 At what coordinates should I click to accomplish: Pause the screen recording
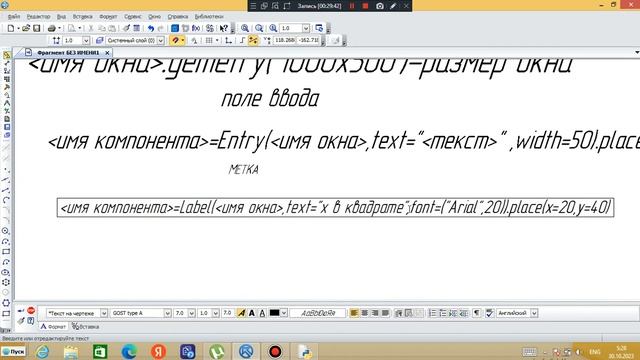(x=352, y=6)
